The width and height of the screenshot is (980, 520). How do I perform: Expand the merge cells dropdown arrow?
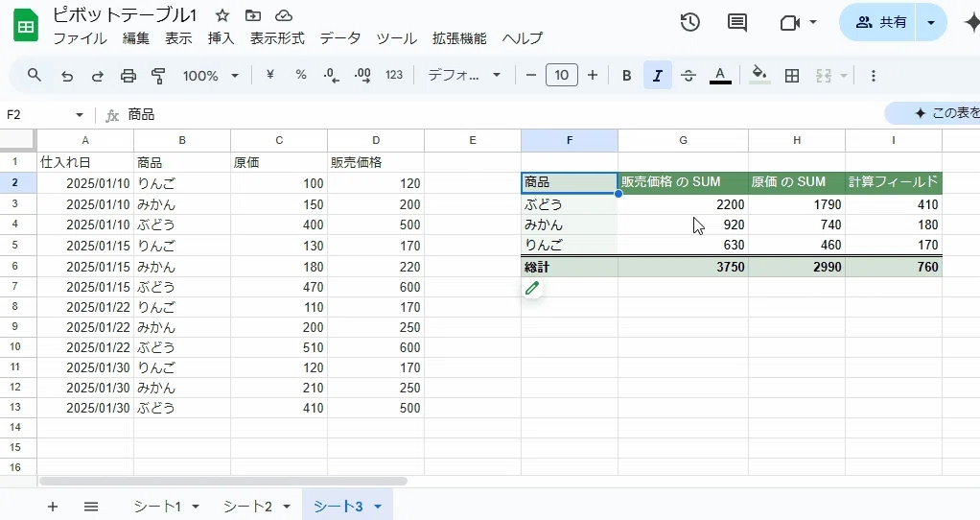click(x=844, y=76)
